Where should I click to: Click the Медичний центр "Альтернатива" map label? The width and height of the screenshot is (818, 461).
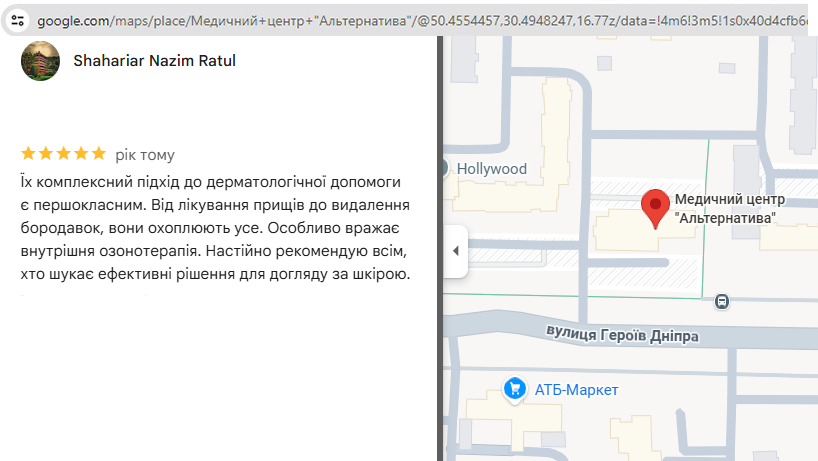point(725,208)
